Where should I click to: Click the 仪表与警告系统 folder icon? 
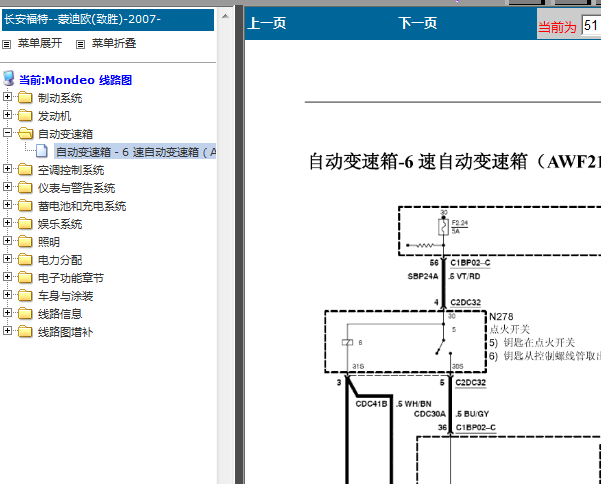click(25, 188)
